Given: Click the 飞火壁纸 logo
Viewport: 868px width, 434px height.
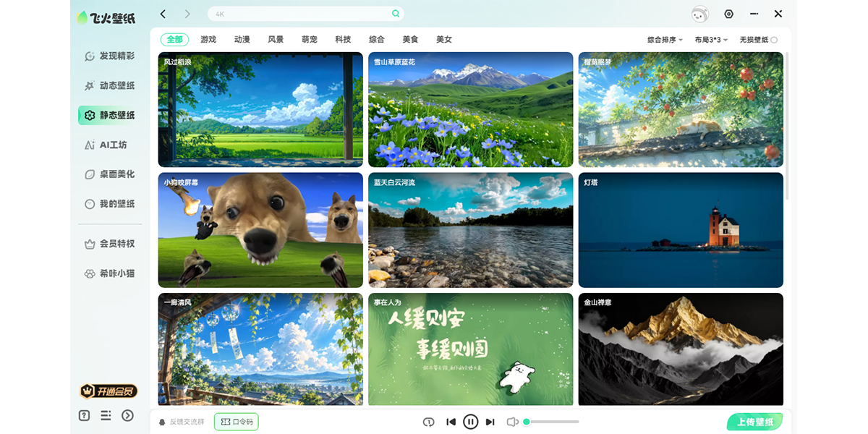Looking at the screenshot, I should tap(106, 18).
